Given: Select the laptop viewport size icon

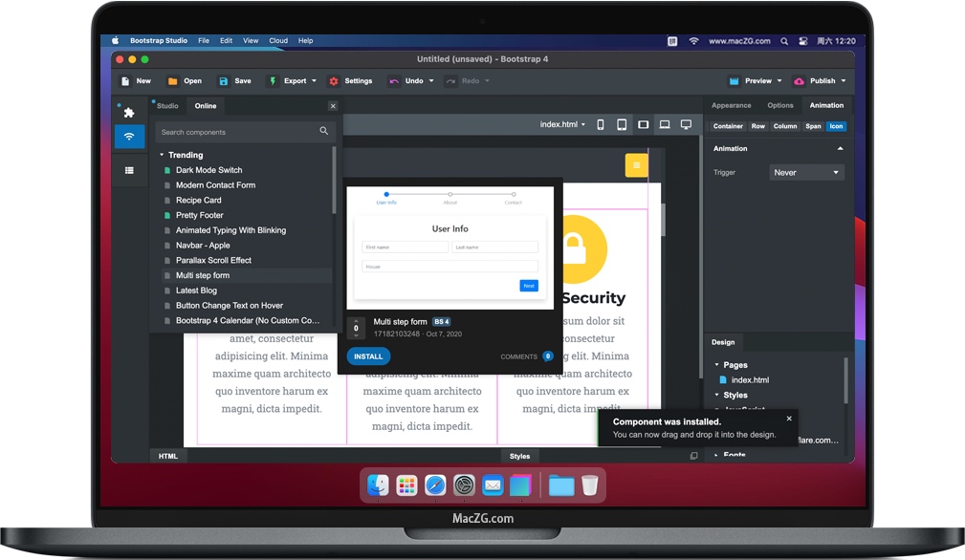Looking at the screenshot, I should pyautogui.click(x=665, y=124).
